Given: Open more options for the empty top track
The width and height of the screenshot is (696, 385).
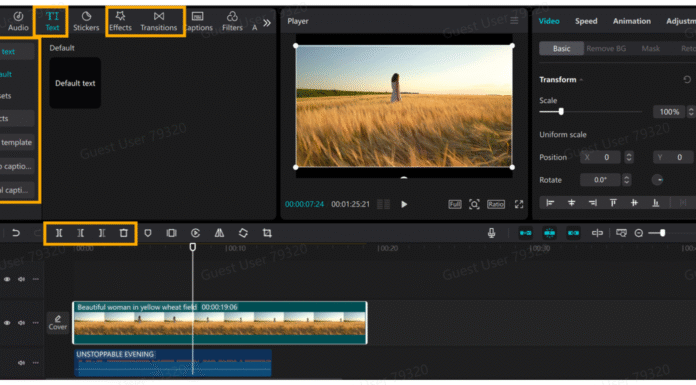Looking at the screenshot, I should pos(36,279).
